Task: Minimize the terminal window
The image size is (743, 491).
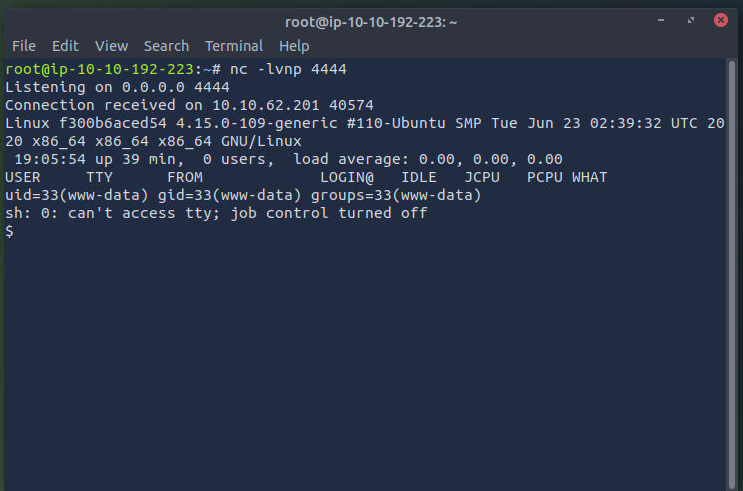Action: click(x=661, y=20)
